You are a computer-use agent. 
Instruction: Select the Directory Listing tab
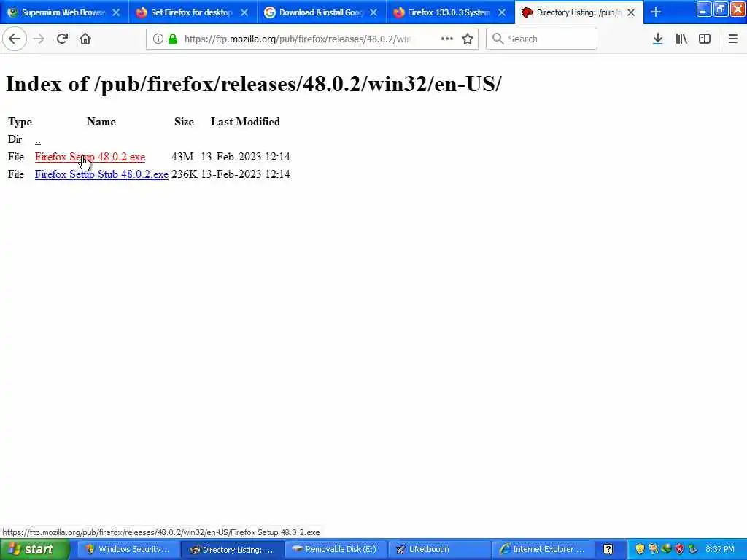coord(578,12)
